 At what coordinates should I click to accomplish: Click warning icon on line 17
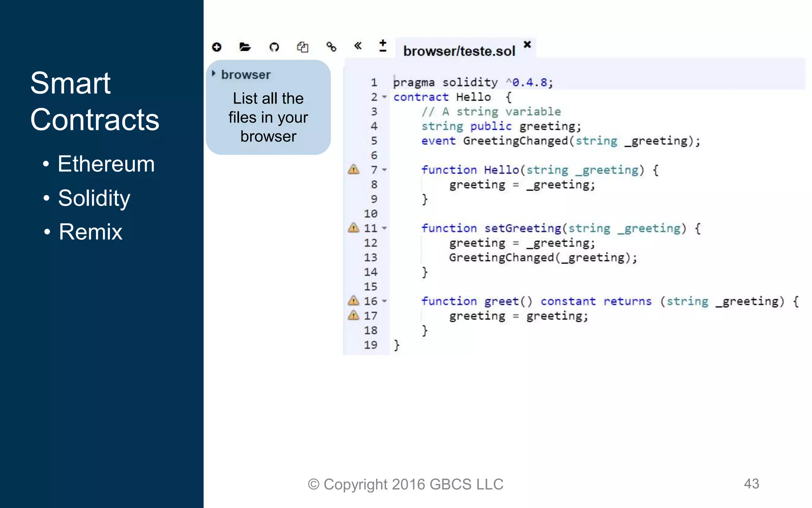(353, 316)
